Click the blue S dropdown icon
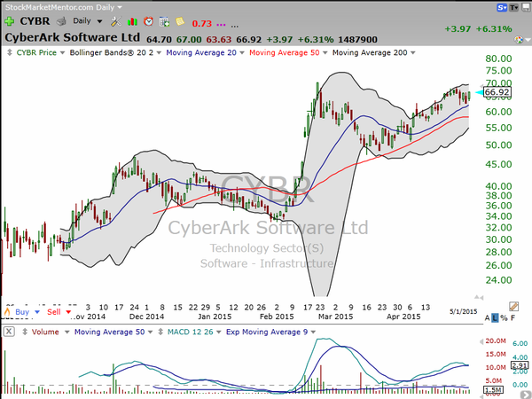Image resolution: width=532 pixels, height=399 pixels. click(x=502, y=7)
